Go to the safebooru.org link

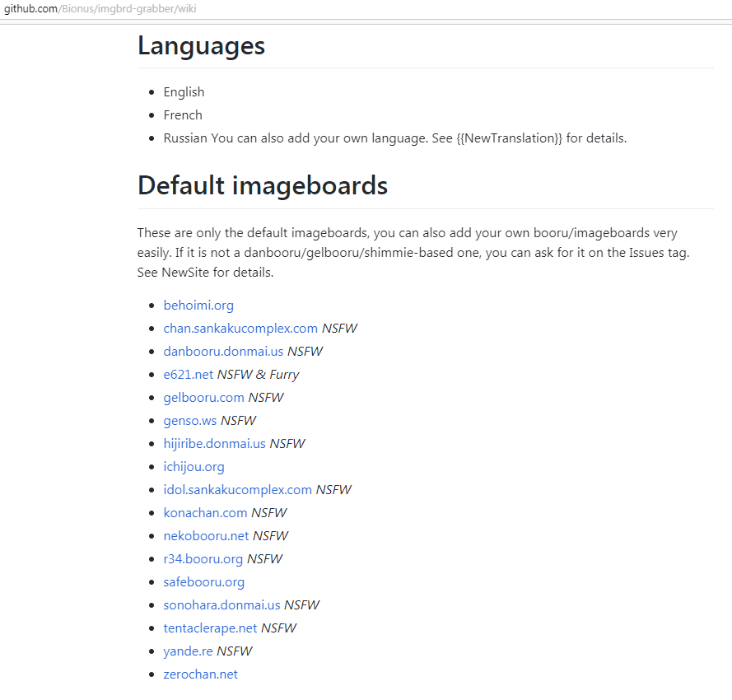tap(204, 582)
